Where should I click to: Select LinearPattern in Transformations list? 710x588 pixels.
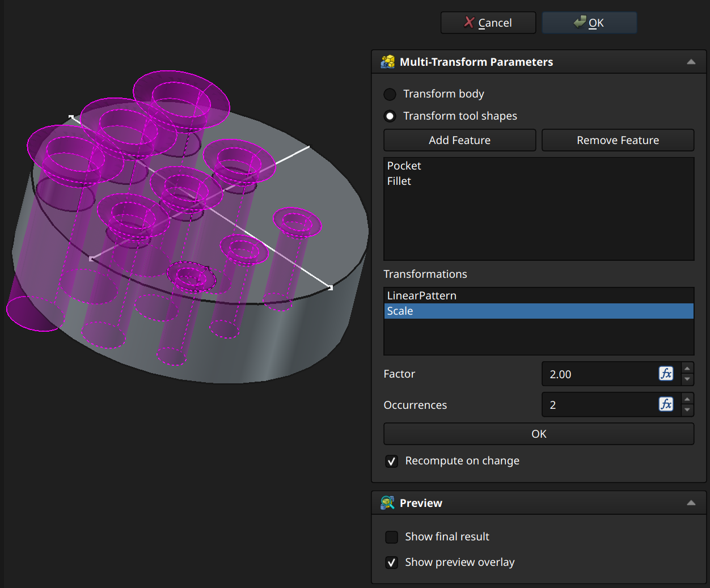(539, 295)
